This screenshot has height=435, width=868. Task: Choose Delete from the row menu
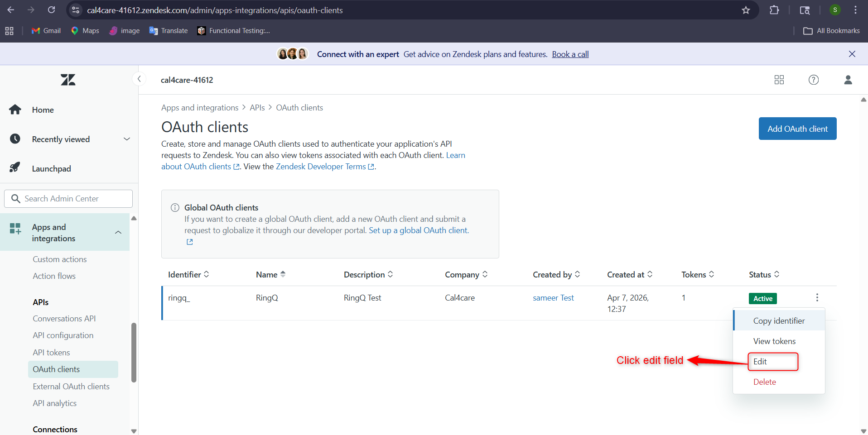779,382
